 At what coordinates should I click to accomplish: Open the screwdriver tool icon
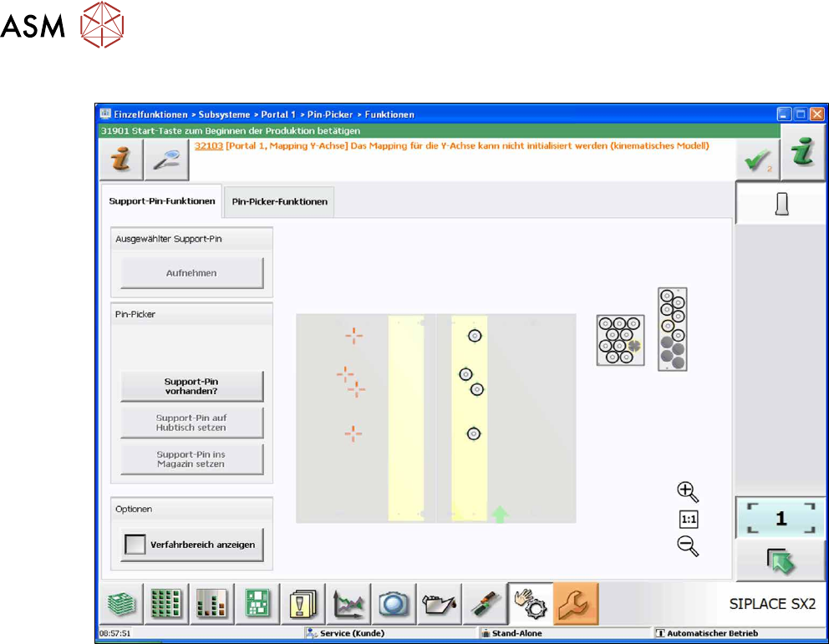485,604
